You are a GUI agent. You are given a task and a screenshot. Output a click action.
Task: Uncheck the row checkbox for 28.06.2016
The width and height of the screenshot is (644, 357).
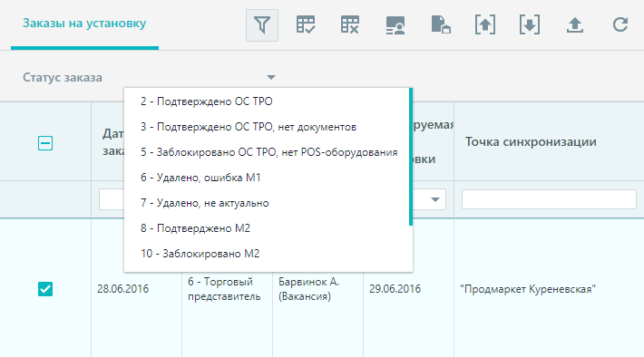(45, 289)
